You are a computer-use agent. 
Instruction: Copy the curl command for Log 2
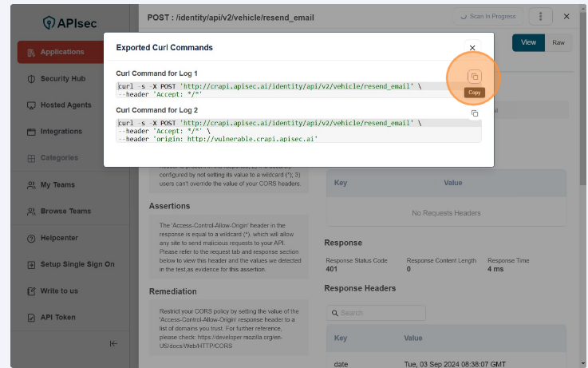pyautogui.click(x=474, y=113)
